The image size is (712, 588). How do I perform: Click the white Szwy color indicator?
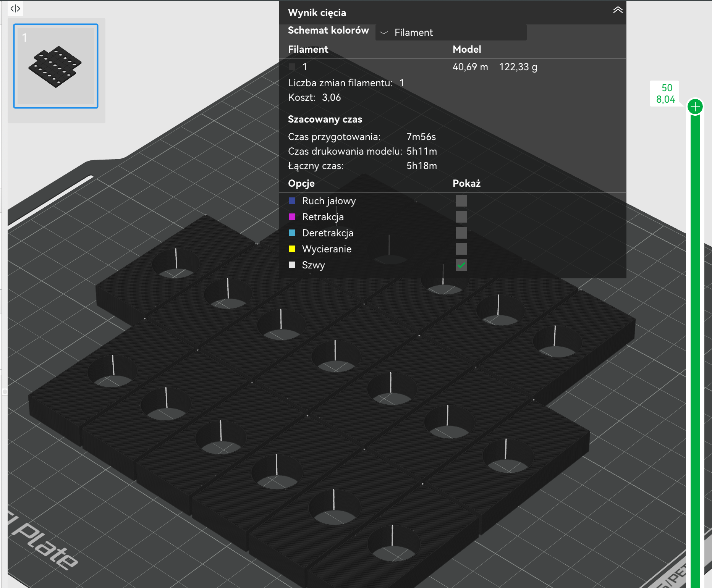293,265
